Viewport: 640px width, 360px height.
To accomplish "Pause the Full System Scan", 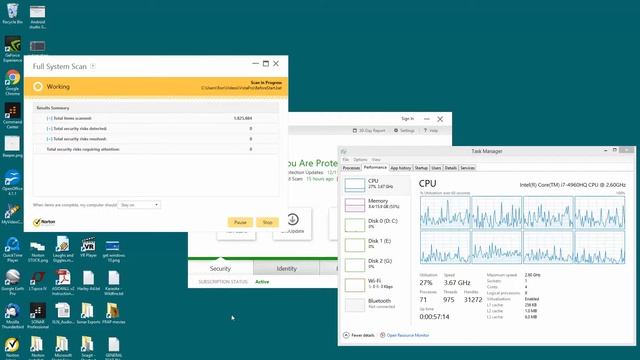I will [240, 222].
